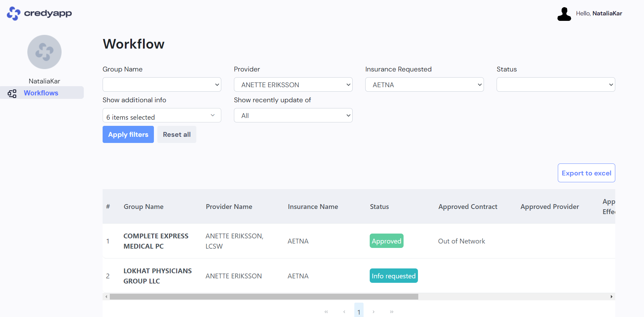This screenshot has height=317, width=644.
Task: Click row number 1 cell
Action: click(108, 241)
